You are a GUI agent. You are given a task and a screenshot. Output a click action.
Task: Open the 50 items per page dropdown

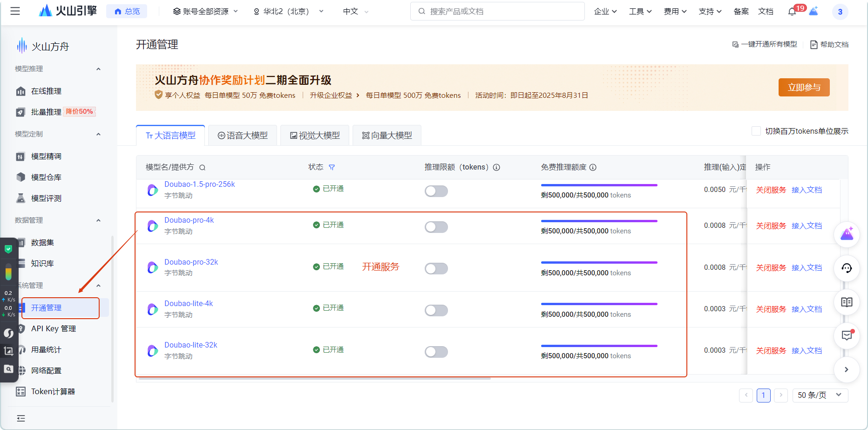click(820, 395)
